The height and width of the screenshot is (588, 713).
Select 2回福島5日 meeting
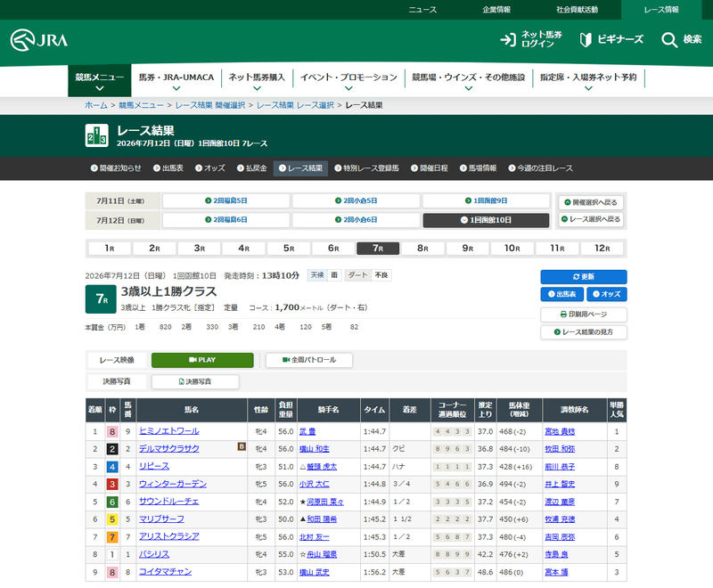[x=226, y=200]
